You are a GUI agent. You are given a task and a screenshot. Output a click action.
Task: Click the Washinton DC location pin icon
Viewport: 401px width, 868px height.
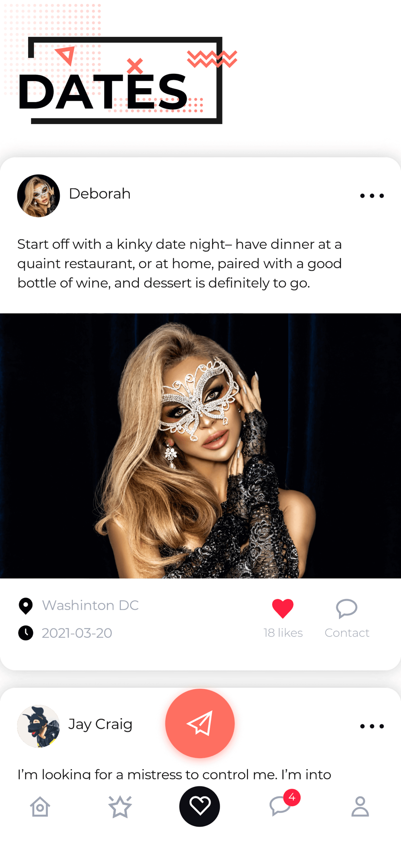(x=26, y=606)
